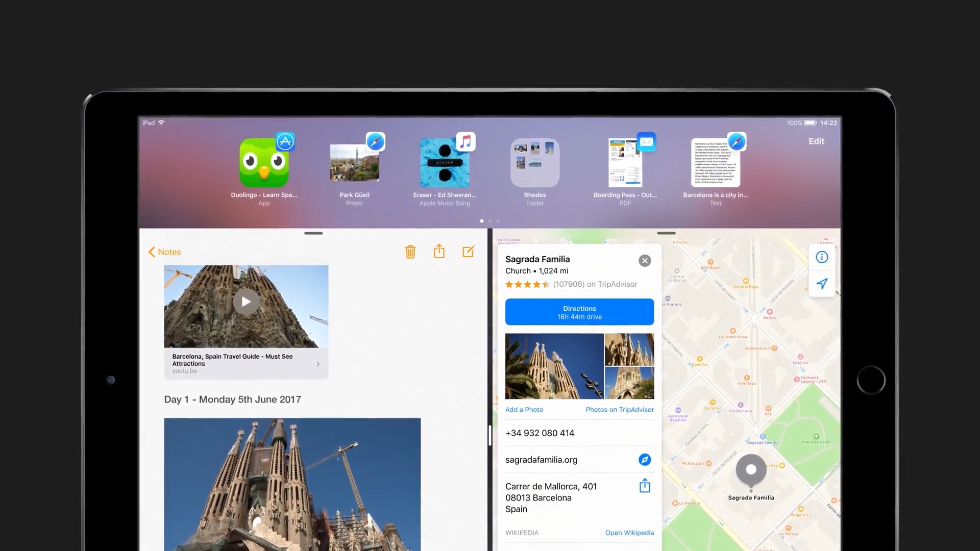Viewport: 980px width, 551px height.
Task: Tap the Farmacia Laguna map marker
Action: [x=797, y=379]
